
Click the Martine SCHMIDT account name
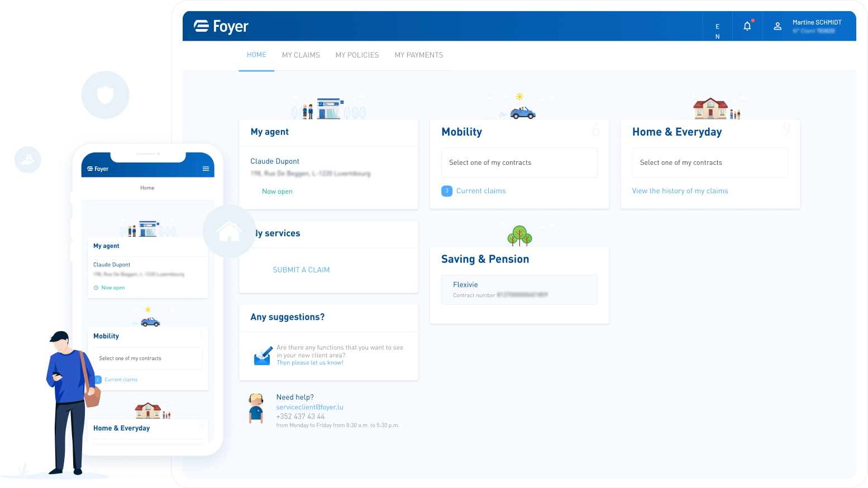(817, 22)
